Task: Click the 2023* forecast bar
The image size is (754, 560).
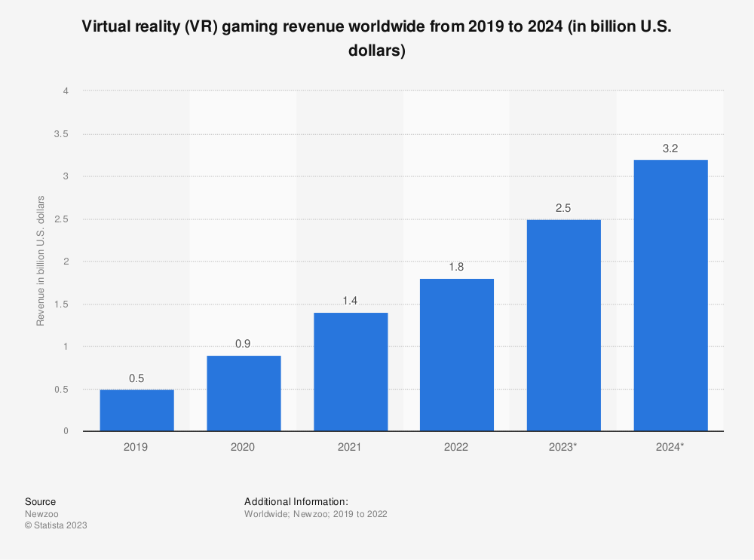Action: pos(563,326)
